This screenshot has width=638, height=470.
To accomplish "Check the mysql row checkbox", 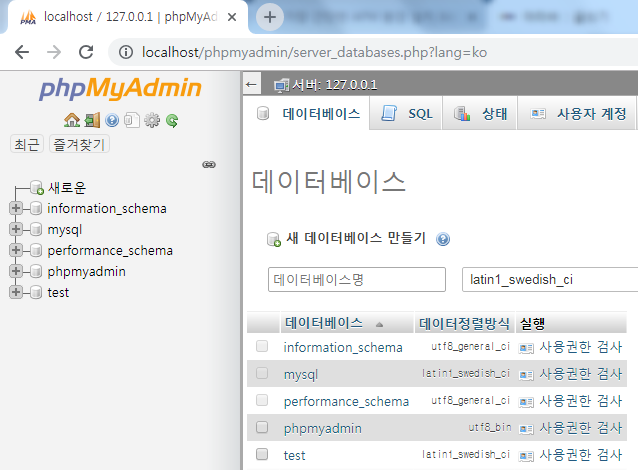I will [x=262, y=373].
